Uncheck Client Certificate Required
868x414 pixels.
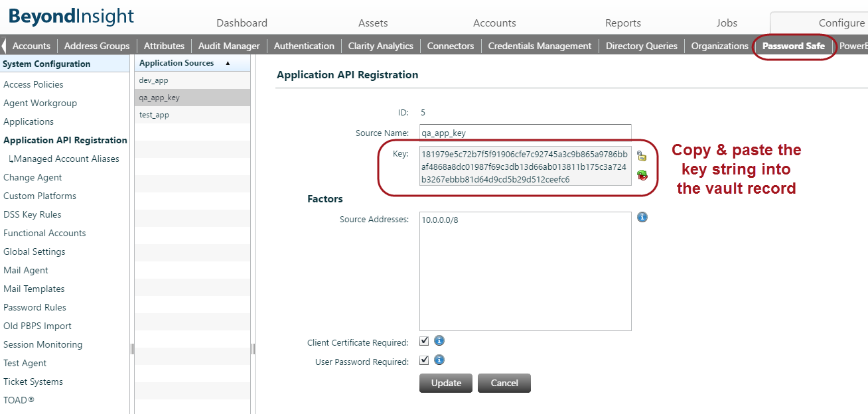[x=424, y=341]
